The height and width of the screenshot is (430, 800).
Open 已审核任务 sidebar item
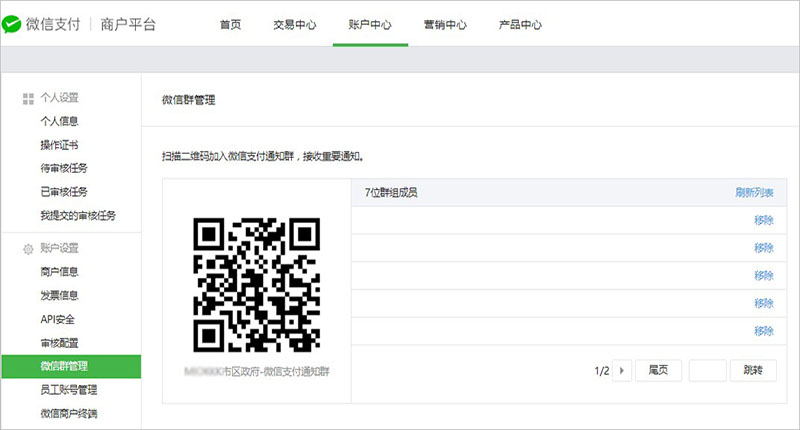(64, 192)
